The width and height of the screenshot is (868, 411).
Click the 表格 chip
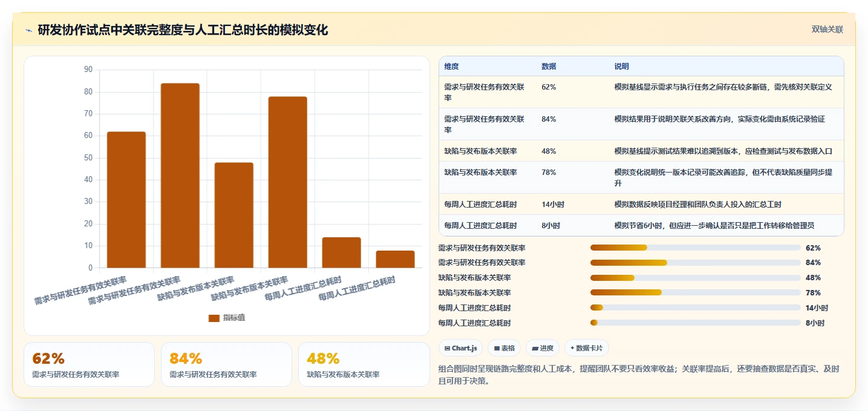[x=504, y=348]
